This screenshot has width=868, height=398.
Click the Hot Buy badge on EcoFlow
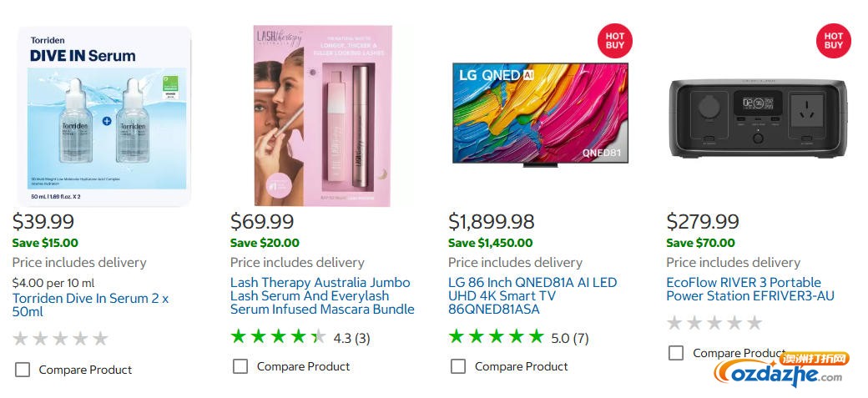[x=833, y=40]
